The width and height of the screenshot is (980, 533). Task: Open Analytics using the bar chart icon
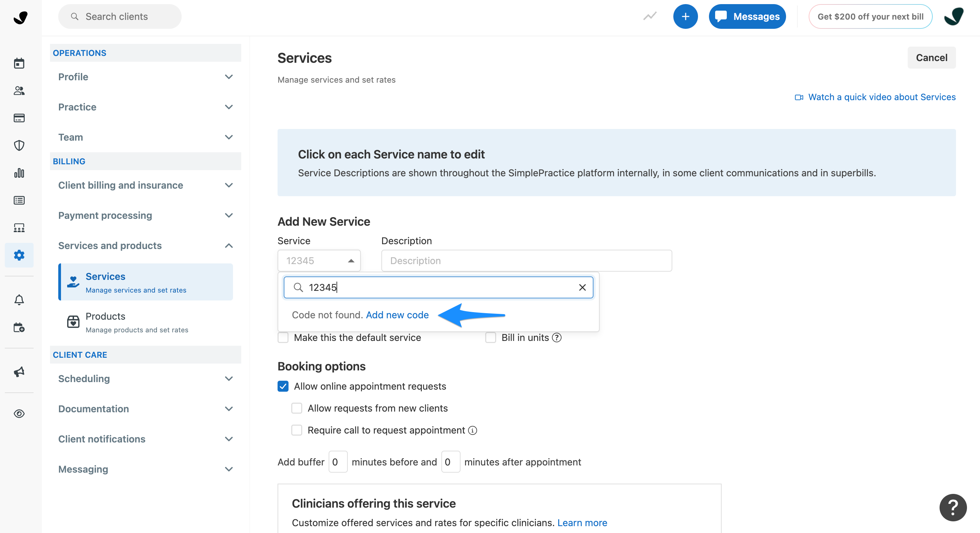(19, 173)
